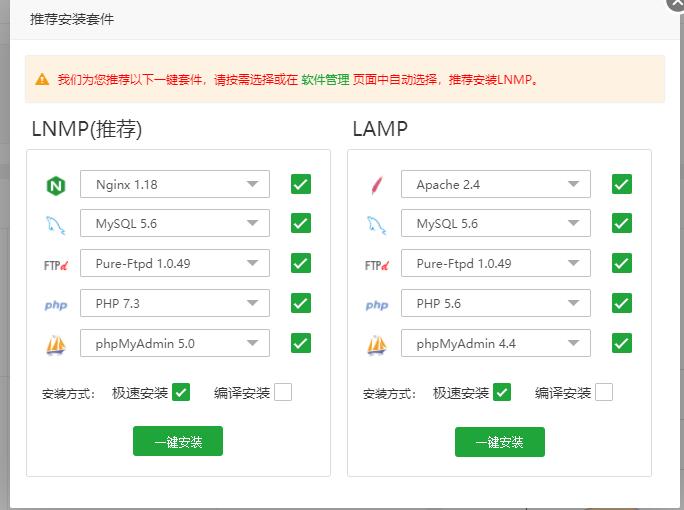Click 安装方式 label in LNMP panel

[68, 394]
